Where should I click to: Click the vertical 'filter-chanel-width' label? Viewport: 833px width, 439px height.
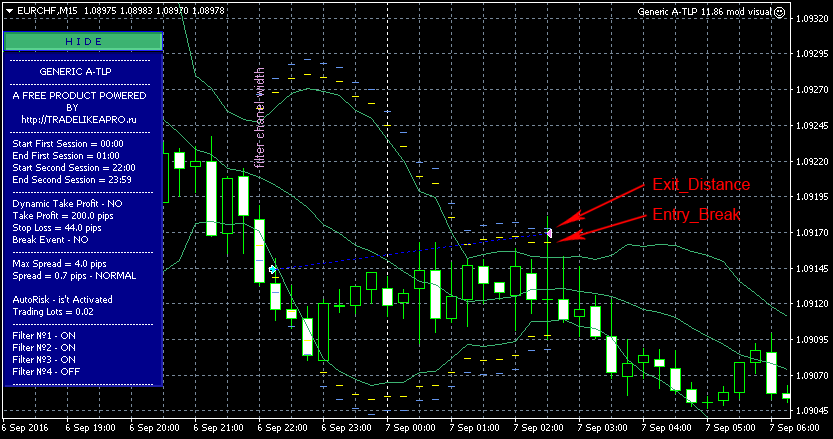[259, 118]
